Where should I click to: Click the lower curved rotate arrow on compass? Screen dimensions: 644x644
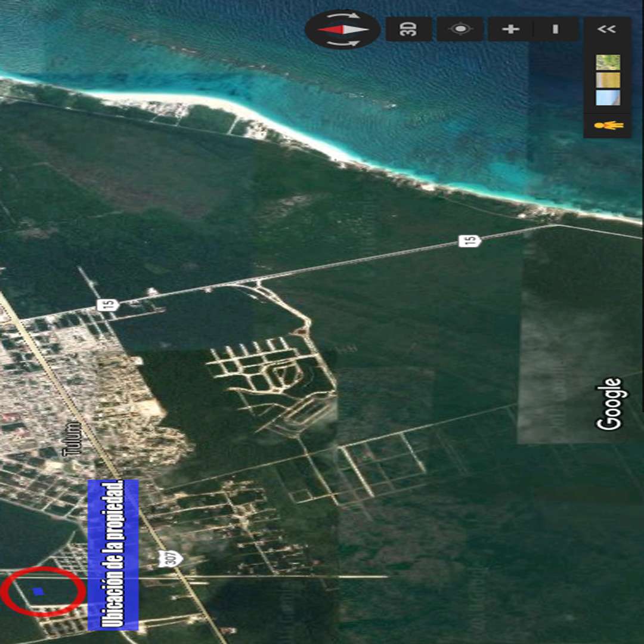[343, 43]
